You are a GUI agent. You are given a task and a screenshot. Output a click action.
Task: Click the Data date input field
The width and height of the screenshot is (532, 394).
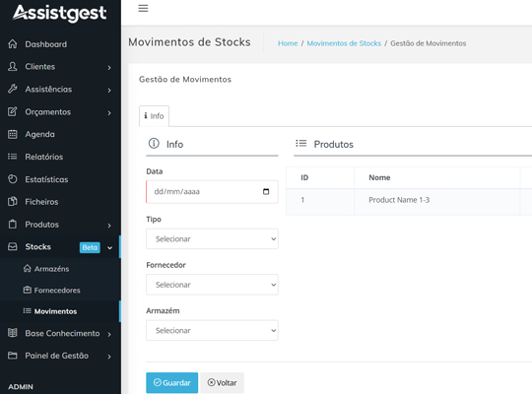[212, 192]
